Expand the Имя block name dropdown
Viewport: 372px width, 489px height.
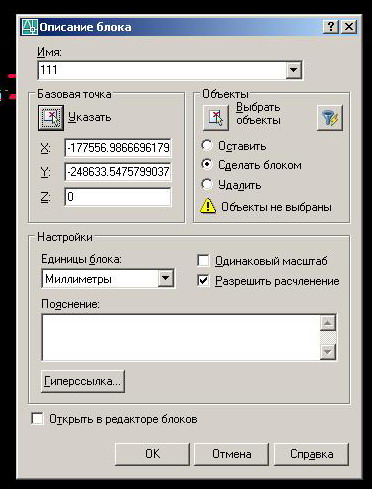tap(294, 70)
